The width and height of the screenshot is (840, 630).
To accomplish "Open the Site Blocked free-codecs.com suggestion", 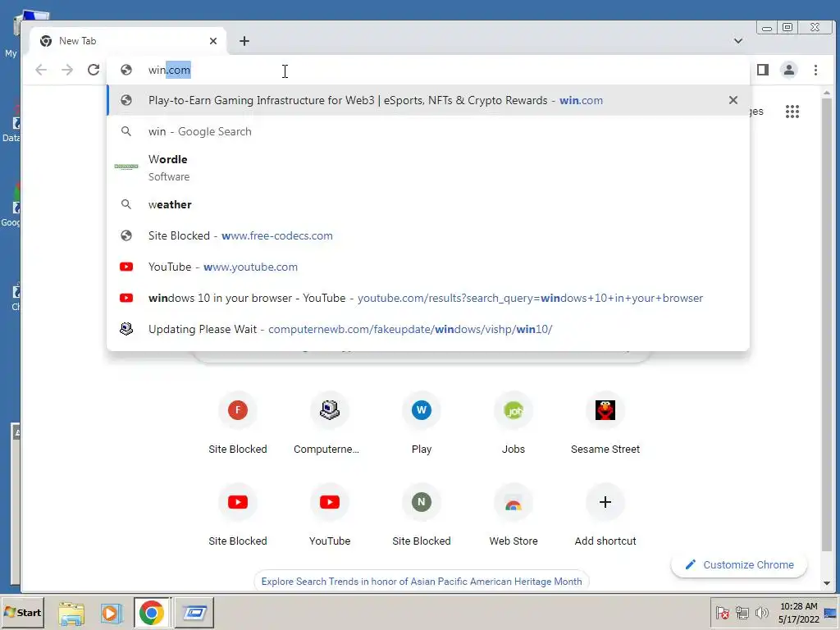I will pyautogui.click(x=428, y=235).
